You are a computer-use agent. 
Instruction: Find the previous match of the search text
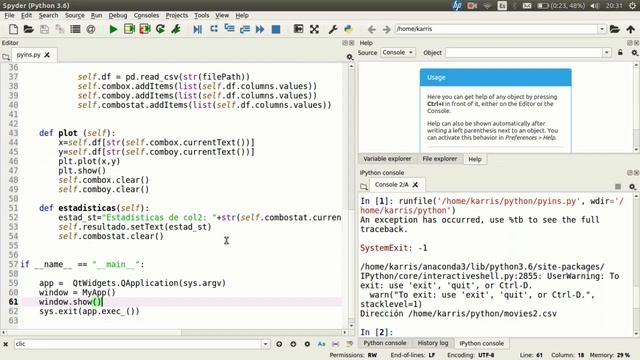coord(279,344)
